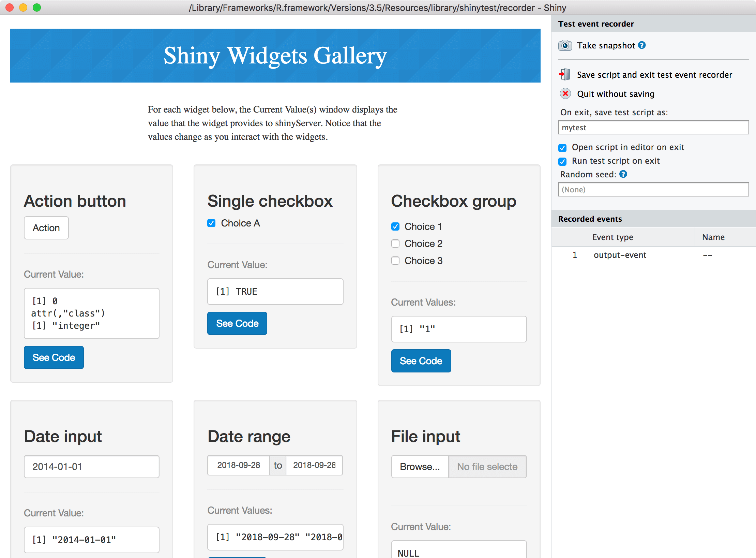Click the yellow minimize window button
The image size is (756, 558).
(23, 8)
